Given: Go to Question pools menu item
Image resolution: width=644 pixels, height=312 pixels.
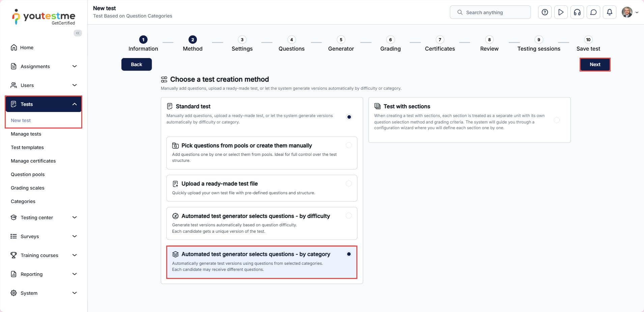Looking at the screenshot, I should [x=28, y=174].
